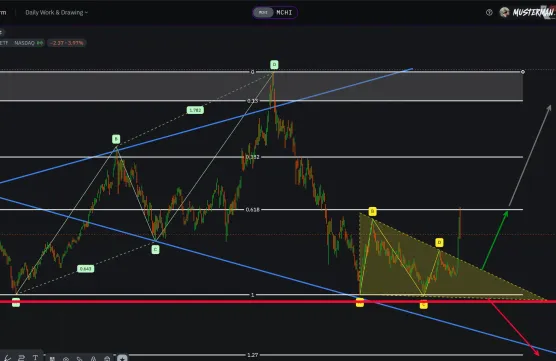Image resolution: width=556 pixels, height=361 pixels.
Task: Click the -2.37 -3.97% price change badge
Action: click(x=67, y=43)
